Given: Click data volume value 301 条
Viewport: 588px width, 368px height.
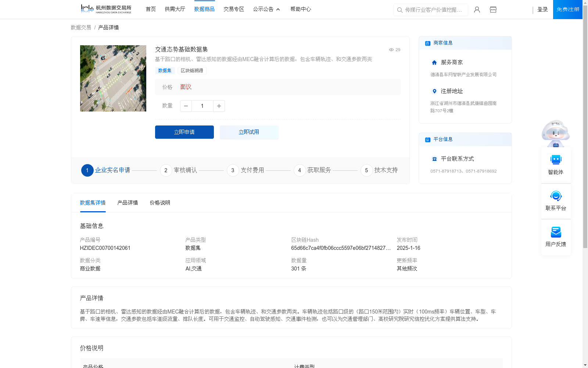Looking at the screenshot, I should (299, 269).
